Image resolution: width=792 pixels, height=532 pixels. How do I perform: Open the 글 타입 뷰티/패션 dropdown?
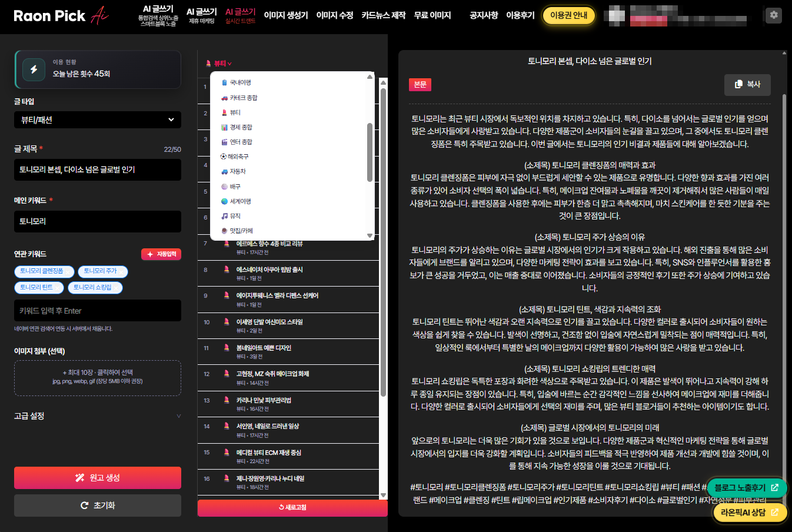coord(98,119)
